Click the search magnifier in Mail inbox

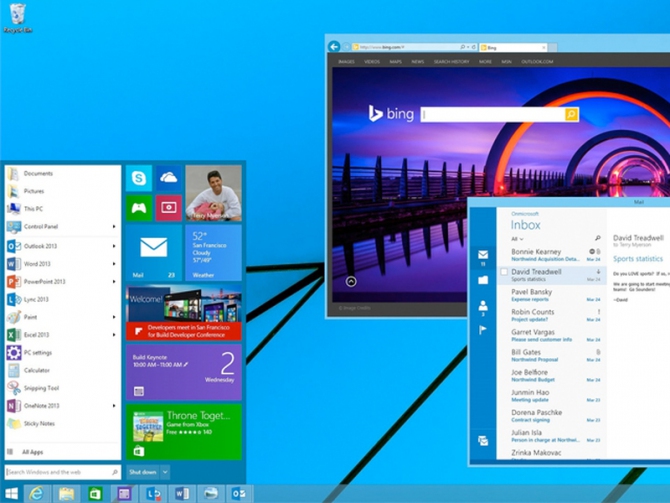click(x=598, y=238)
